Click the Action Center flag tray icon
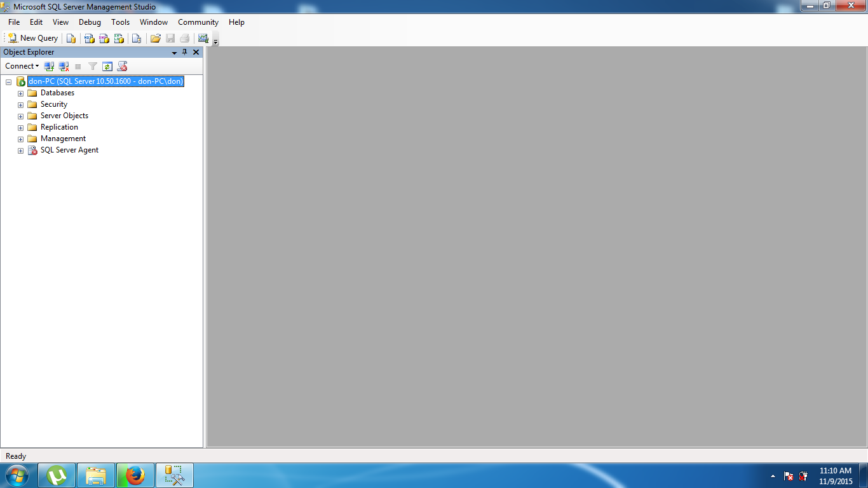The width and height of the screenshot is (868, 488). 789,476
